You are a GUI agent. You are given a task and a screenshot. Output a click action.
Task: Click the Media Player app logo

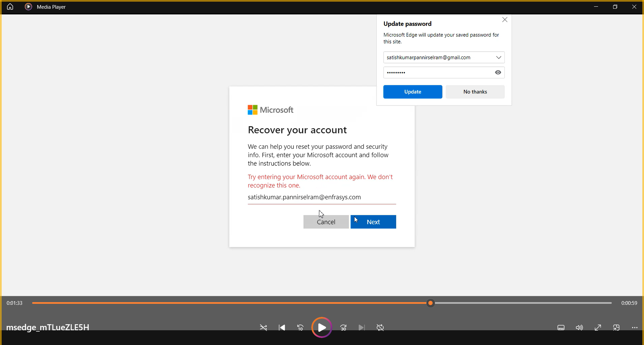pos(29,7)
